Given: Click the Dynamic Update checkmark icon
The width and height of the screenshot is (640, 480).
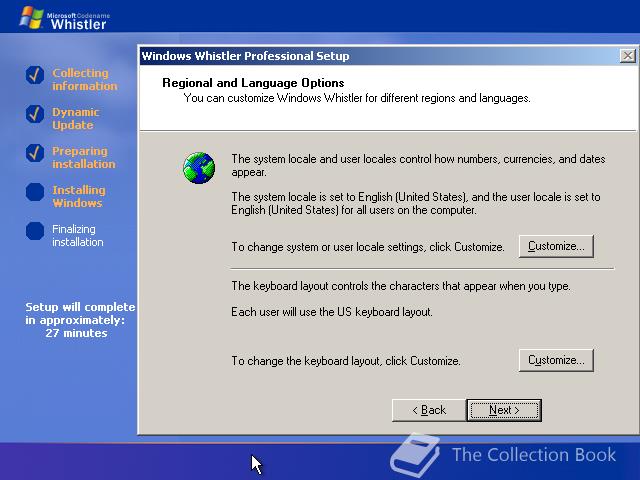Looking at the screenshot, I should 35,114.
